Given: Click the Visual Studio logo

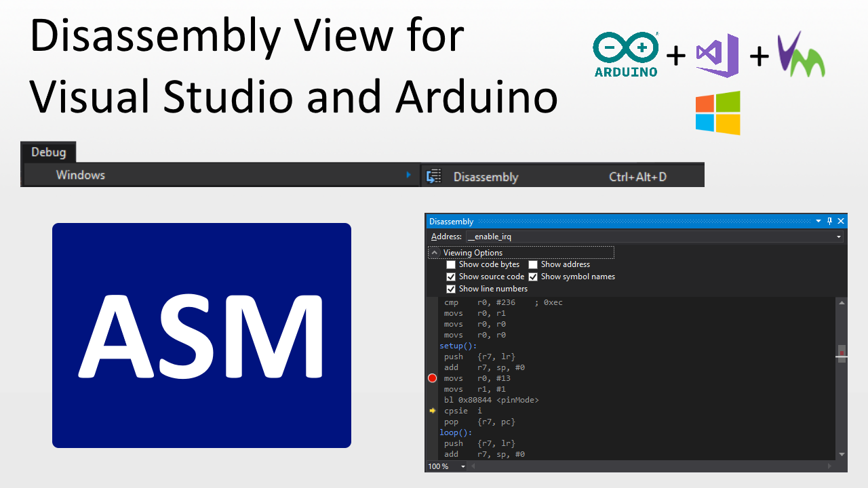Looking at the screenshot, I should tap(717, 55).
